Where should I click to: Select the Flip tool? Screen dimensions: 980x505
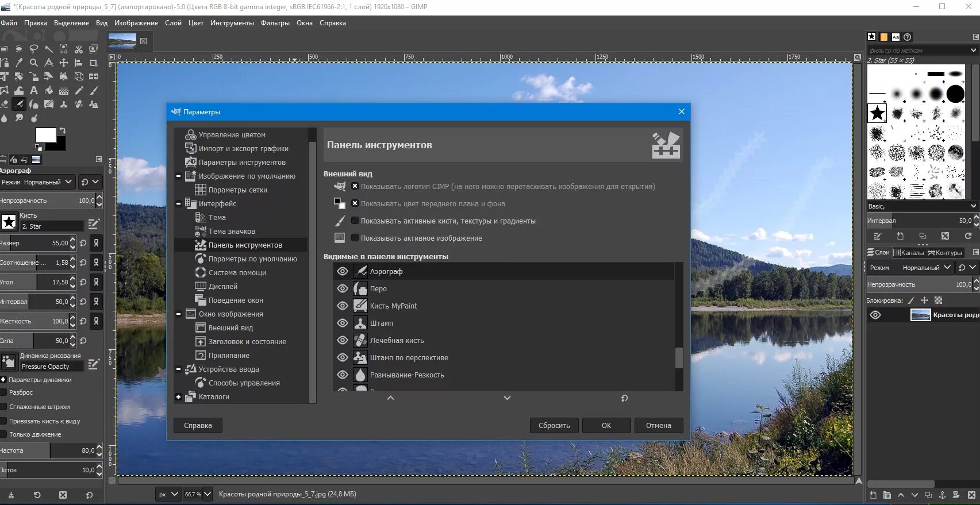[94, 76]
